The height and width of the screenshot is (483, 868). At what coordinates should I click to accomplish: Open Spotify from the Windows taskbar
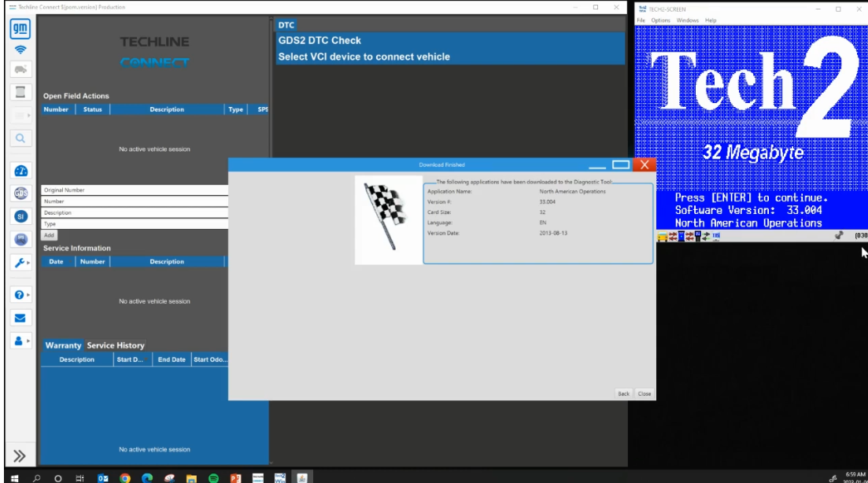click(x=213, y=478)
